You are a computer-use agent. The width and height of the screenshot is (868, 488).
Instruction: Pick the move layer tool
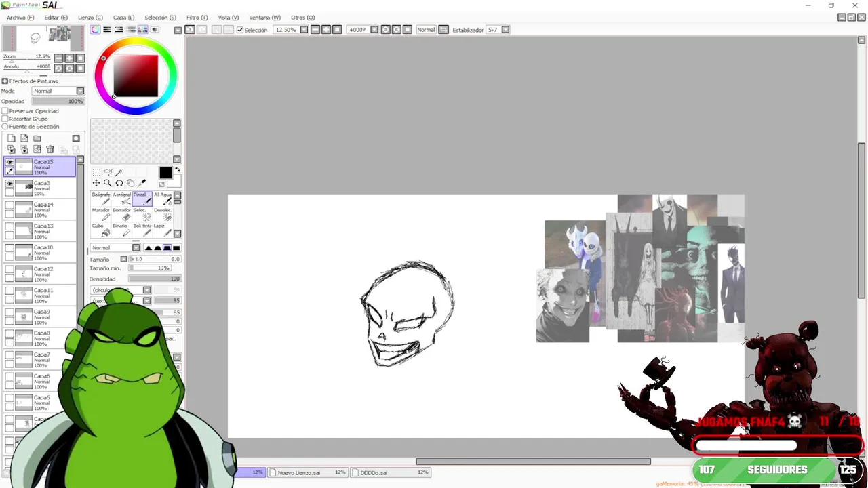click(x=96, y=183)
